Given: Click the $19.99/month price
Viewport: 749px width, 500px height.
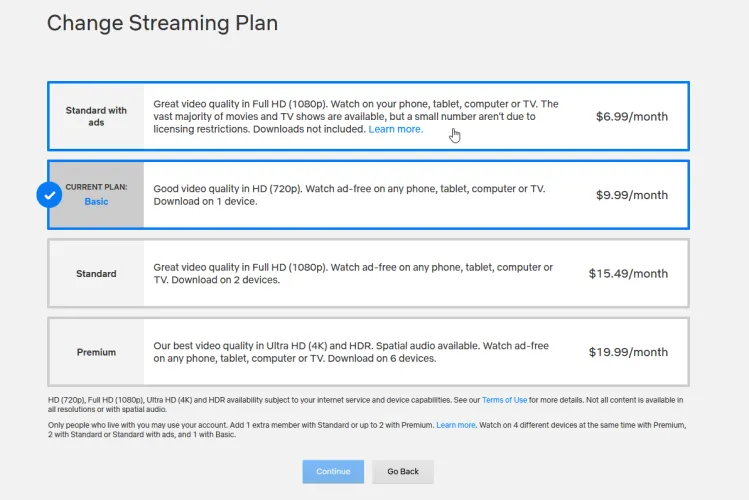Looking at the screenshot, I should tap(628, 352).
